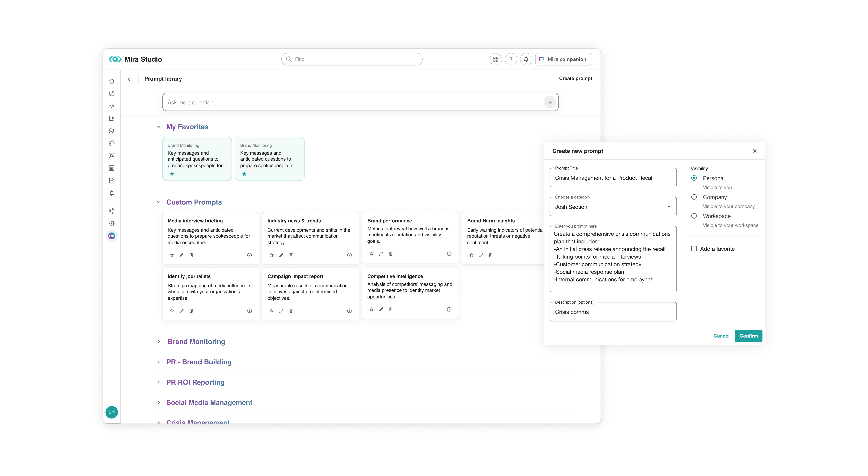The width and height of the screenshot is (868, 476).
Task: Click the home icon in sidebar
Action: point(112,81)
